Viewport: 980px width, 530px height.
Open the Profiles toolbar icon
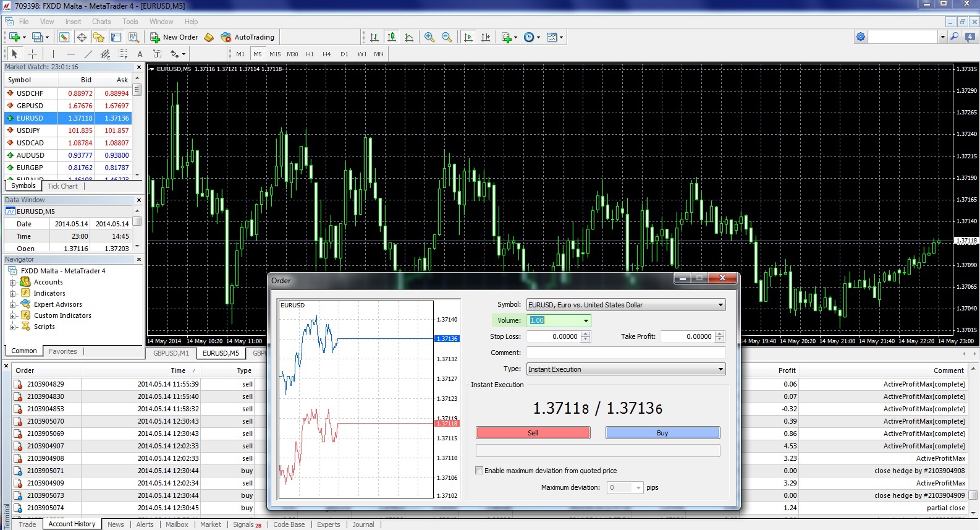point(38,37)
